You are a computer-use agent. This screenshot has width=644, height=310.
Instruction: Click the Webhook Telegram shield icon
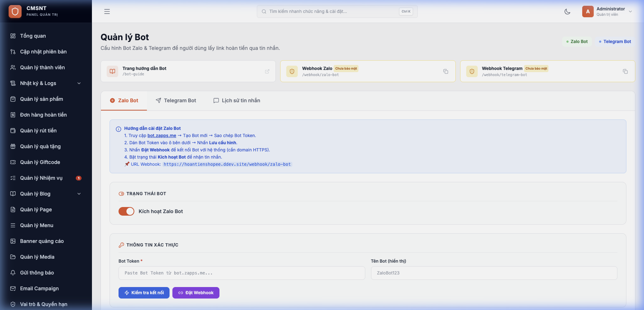pos(472,71)
